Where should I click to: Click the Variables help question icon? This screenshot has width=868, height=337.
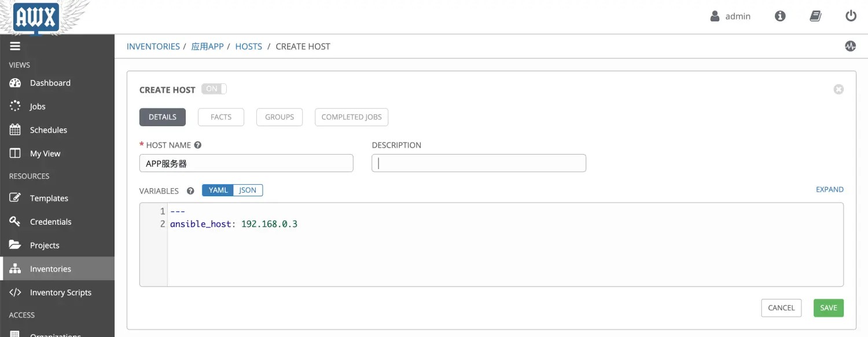tap(190, 191)
